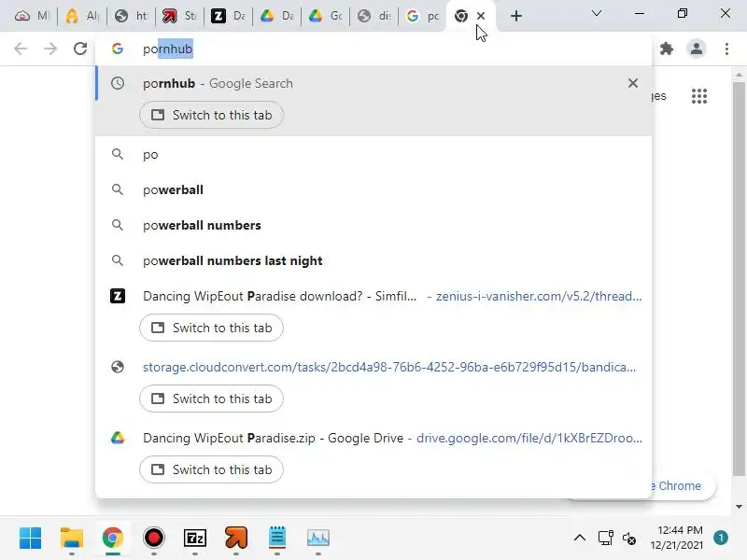Reload the page with the refresh icon
The width and height of the screenshot is (747, 560).
click(80, 49)
